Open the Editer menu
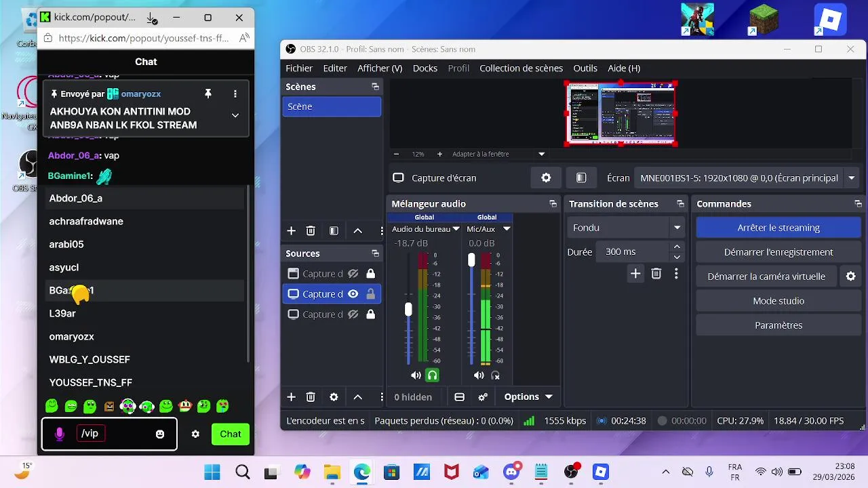The width and height of the screenshot is (868, 488). point(335,68)
